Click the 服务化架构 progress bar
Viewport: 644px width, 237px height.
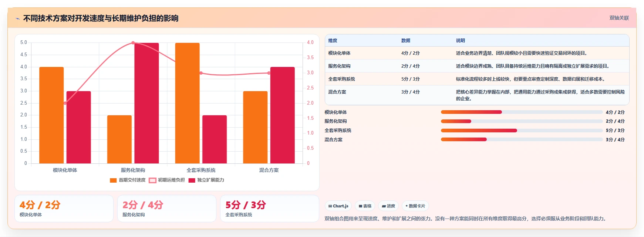(x=522, y=121)
